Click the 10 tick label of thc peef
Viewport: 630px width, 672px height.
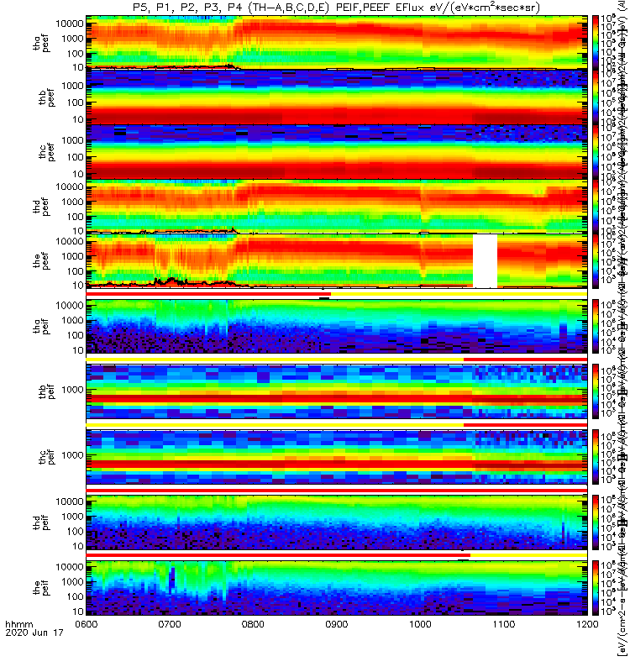[78, 175]
